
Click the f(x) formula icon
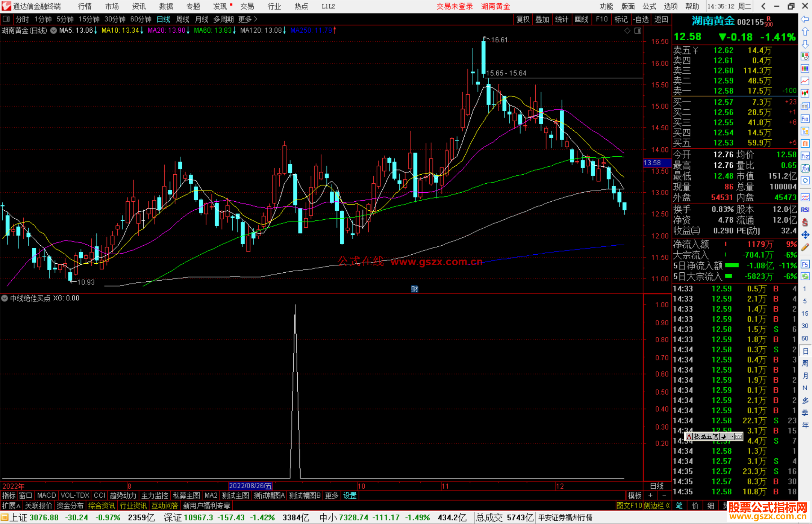tap(805, 168)
